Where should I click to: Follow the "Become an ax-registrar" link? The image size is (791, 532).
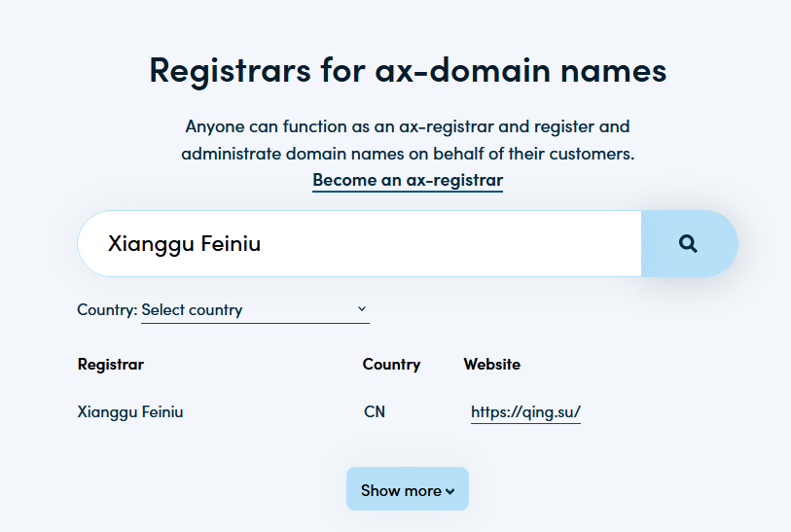(408, 180)
